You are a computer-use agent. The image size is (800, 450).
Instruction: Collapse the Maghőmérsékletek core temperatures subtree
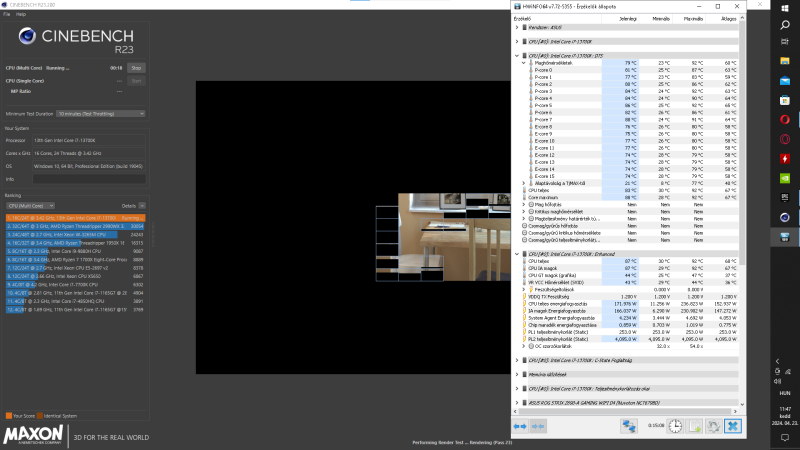coord(523,63)
